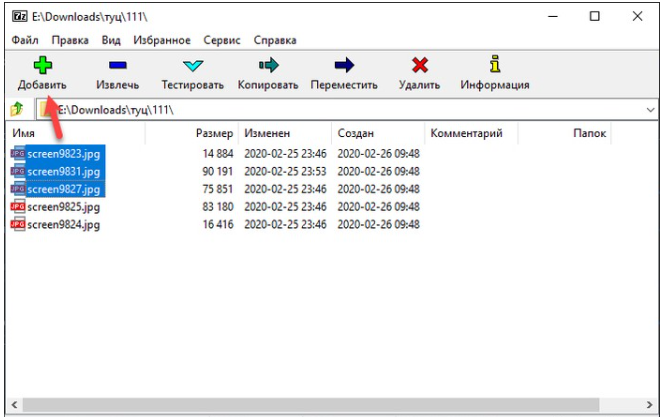Open the Вид menu
Image resolution: width=662 pixels, height=417 pixels.
111,40
